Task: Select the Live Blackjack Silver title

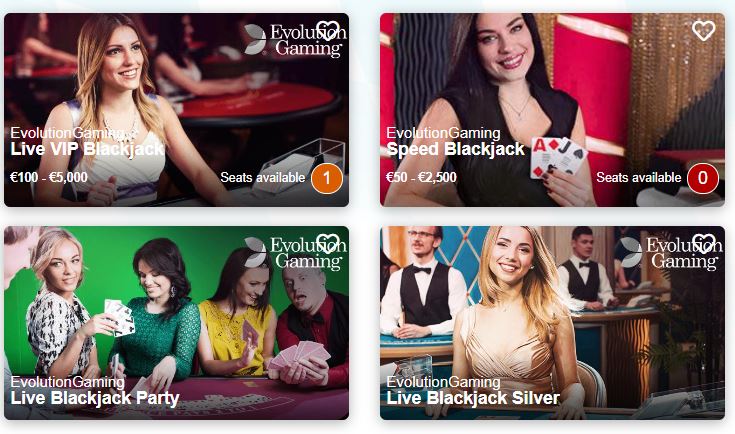Action: coord(473,398)
